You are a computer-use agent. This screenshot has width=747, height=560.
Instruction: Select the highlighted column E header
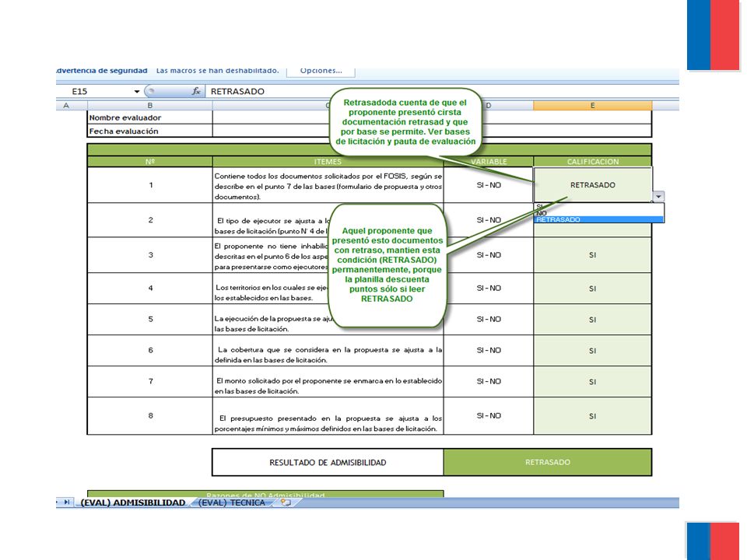(x=592, y=105)
